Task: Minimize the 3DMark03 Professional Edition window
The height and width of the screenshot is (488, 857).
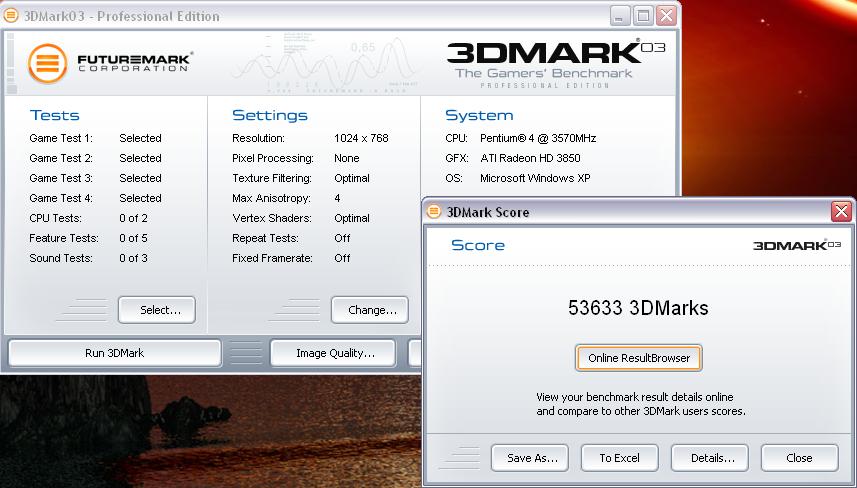Action: click(x=620, y=15)
